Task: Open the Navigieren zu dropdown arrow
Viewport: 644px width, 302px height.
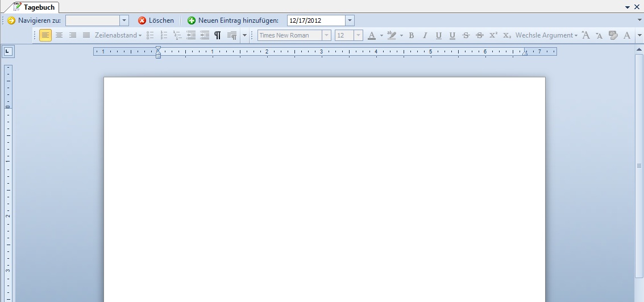Action: coord(124,20)
